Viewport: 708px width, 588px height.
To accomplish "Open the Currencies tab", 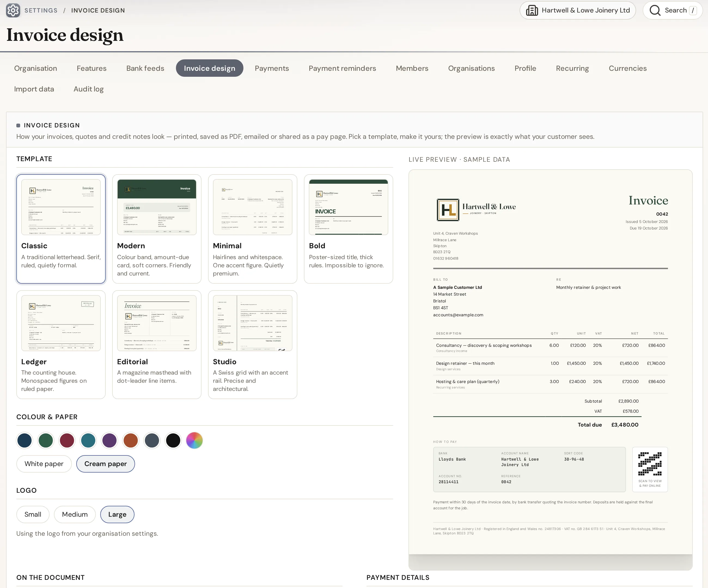I will point(628,68).
